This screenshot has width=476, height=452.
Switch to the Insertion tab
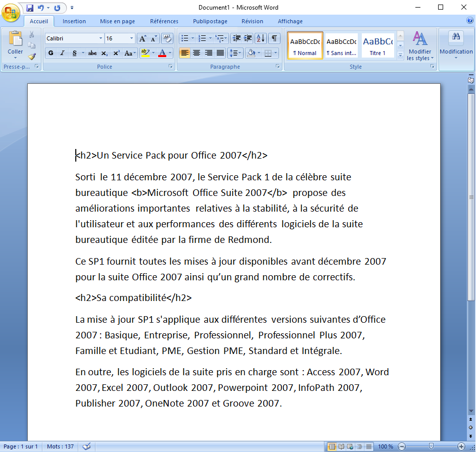click(74, 21)
